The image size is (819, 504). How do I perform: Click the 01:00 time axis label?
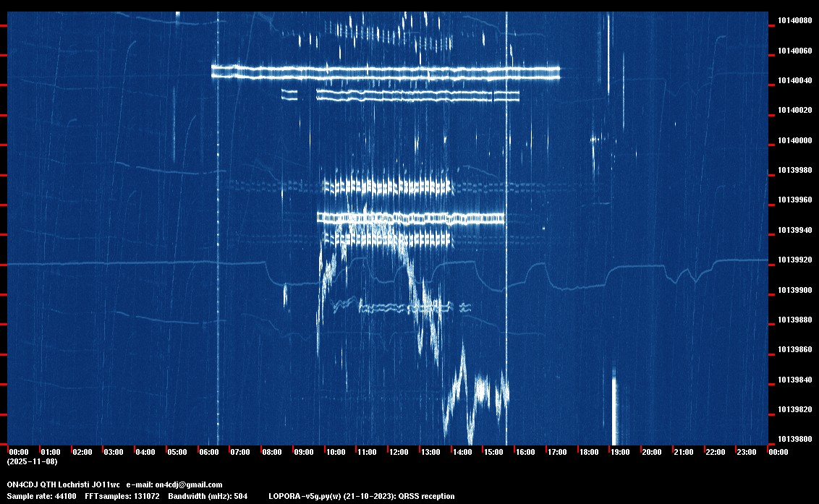[x=51, y=452]
